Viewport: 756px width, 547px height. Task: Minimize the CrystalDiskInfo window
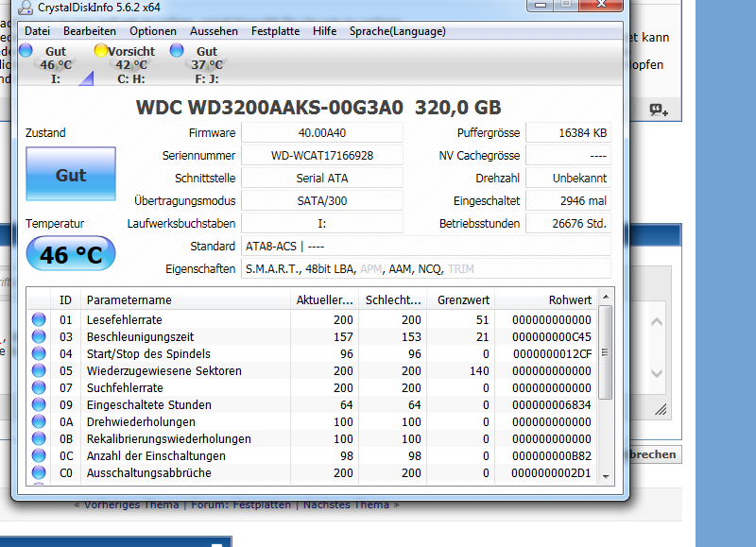(x=541, y=5)
